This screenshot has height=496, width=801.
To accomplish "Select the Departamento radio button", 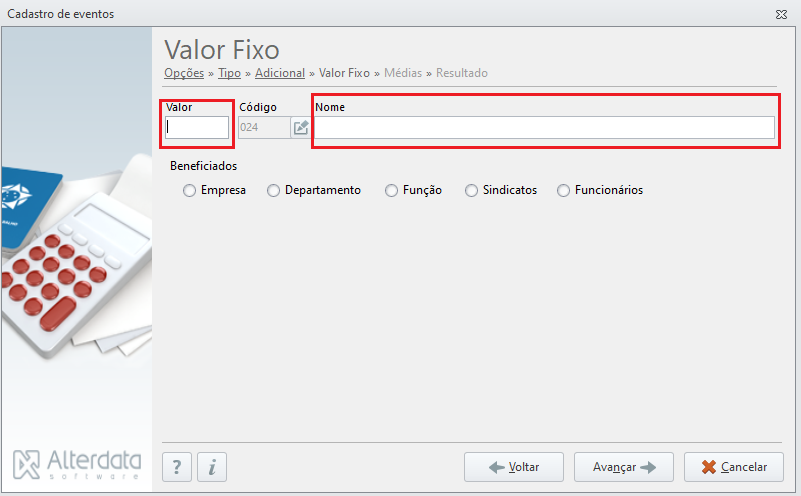I will tap(273, 191).
